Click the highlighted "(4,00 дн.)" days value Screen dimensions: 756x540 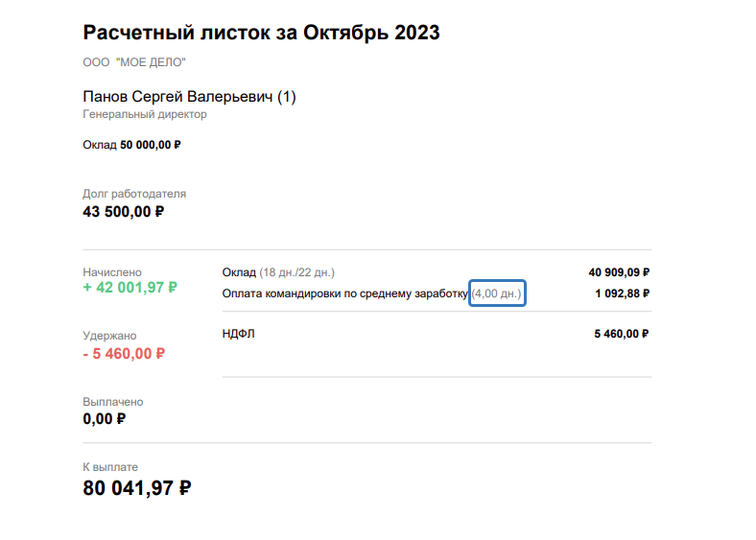click(x=497, y=293)
